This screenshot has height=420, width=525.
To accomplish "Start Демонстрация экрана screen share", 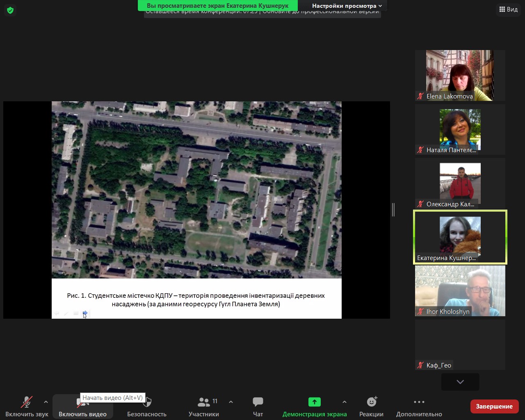I will click(315, 406).
